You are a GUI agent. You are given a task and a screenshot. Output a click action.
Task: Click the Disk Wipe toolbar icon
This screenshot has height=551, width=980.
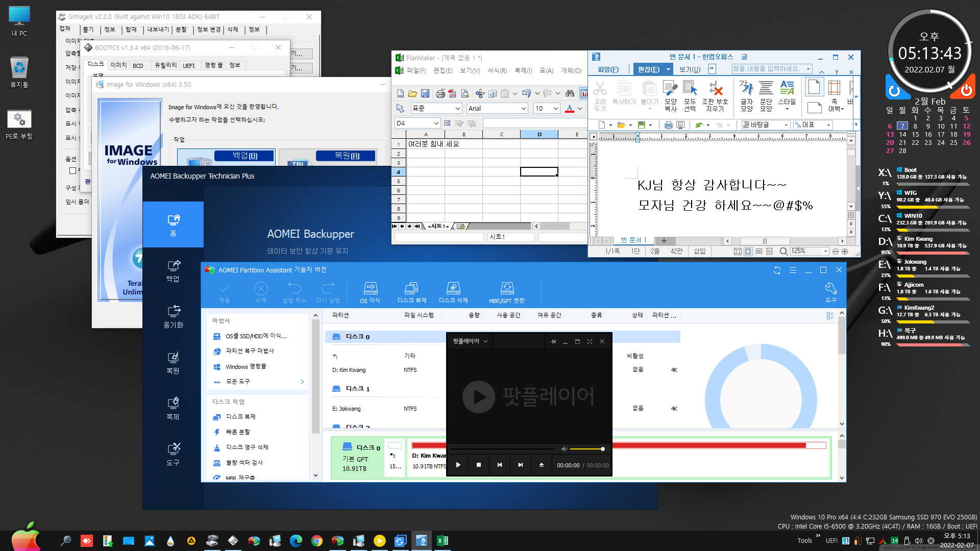coord(453,292)
